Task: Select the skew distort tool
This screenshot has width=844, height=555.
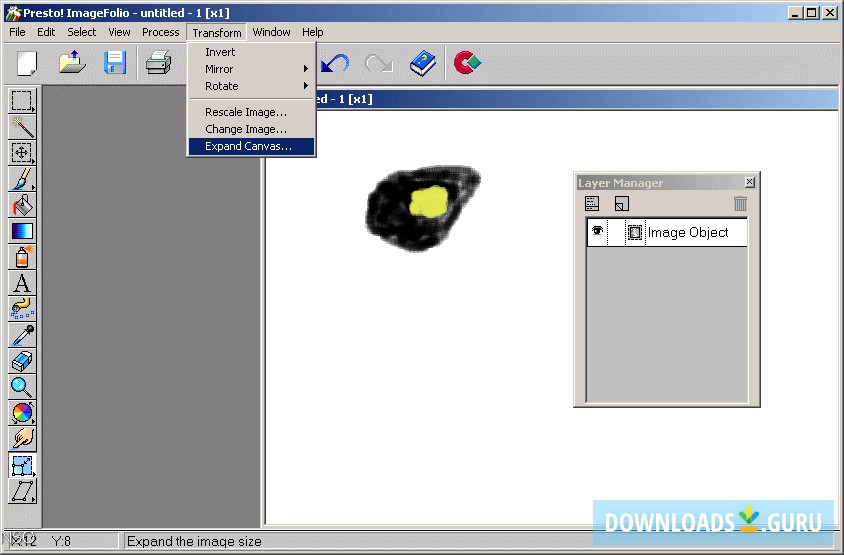Action: [22, 491]
